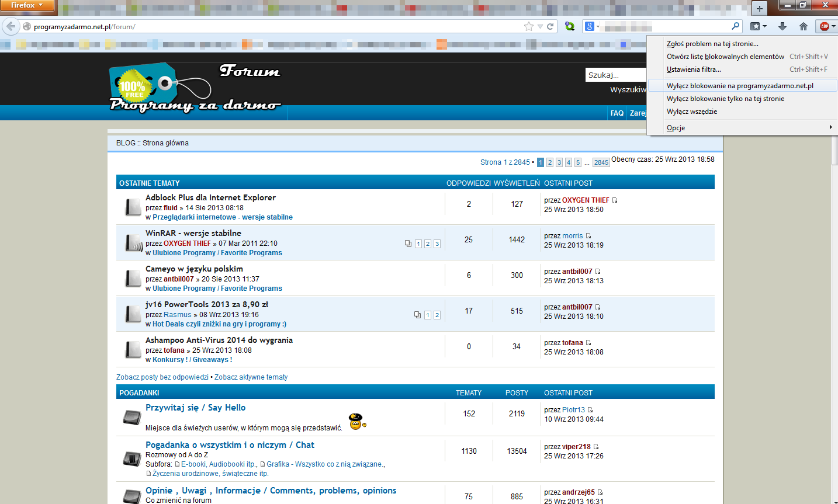Image resolution: width=838 pixels, height=504 pixels.
Task: View latest post icon next to morris
Action: [588, 236]
